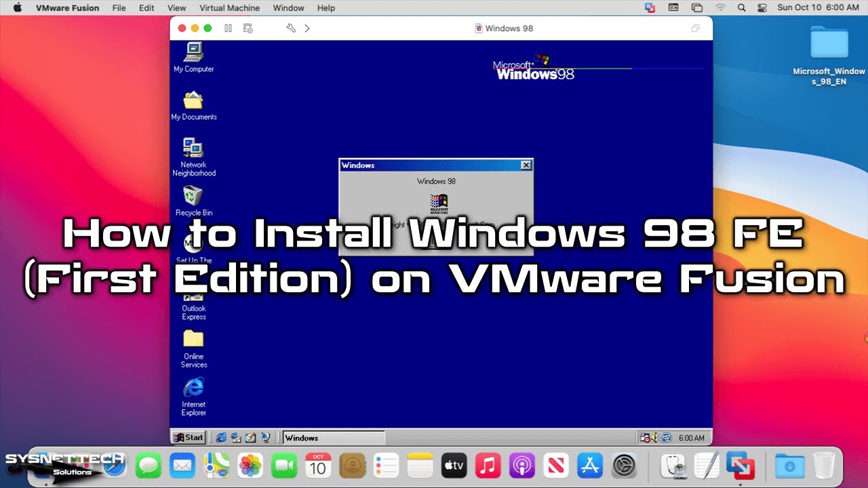This screenshot has height=488, width=868.
Task: Click the Screen Mirroring menu bar icon
Action: tap(697, 7)
